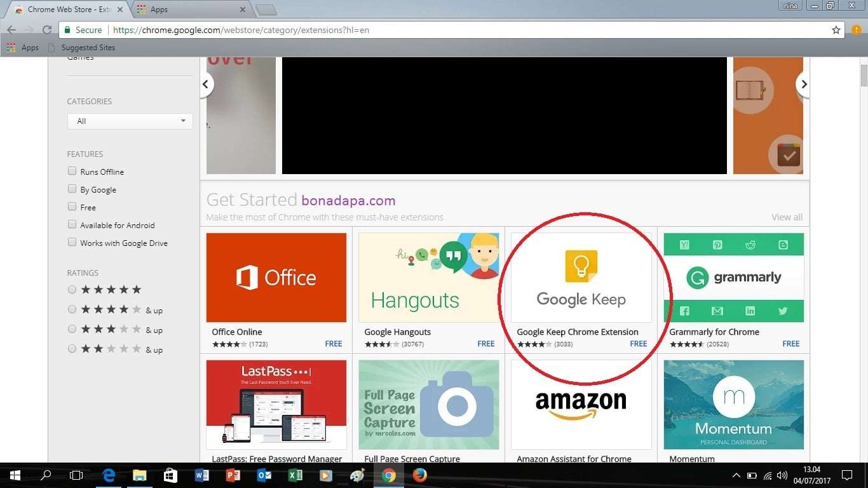Open the media player taskbar icon

[326, 475]
